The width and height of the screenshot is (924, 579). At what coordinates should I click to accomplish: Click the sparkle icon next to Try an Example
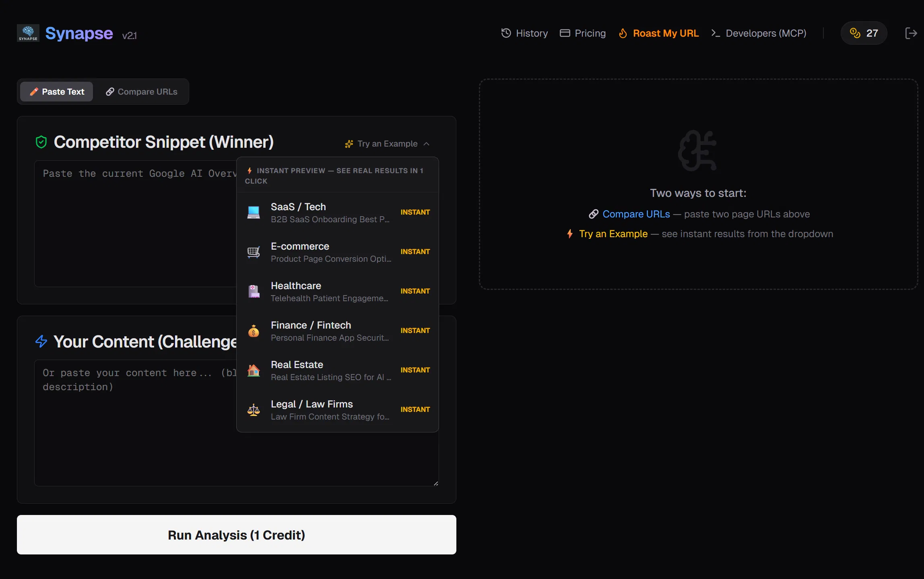tap(349, 144)
